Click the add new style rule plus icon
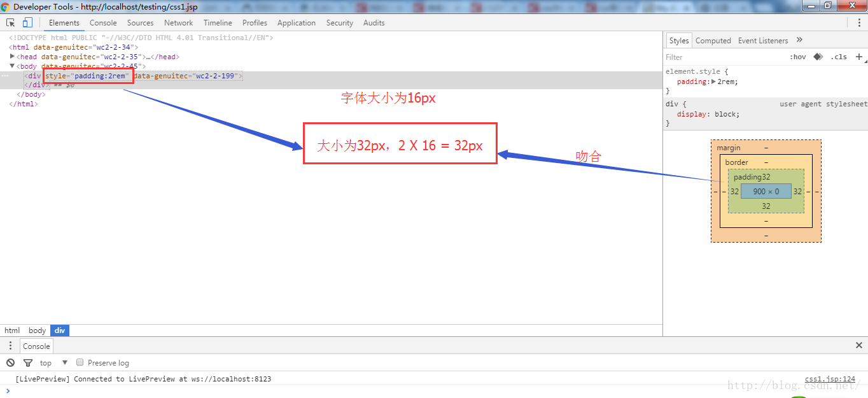 coord(859,57)
